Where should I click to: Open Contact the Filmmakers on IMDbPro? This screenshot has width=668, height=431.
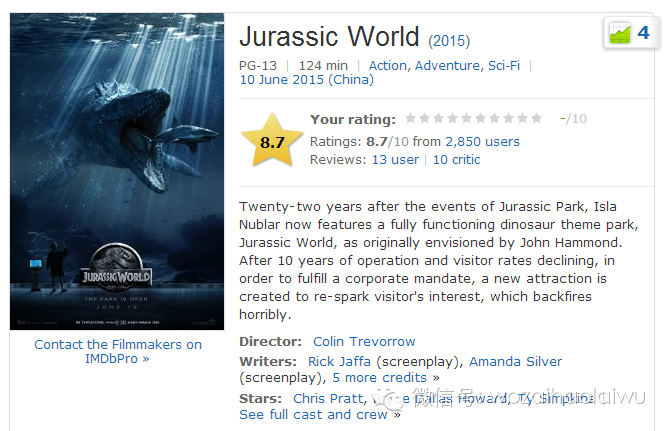click(x=117, y=351)
